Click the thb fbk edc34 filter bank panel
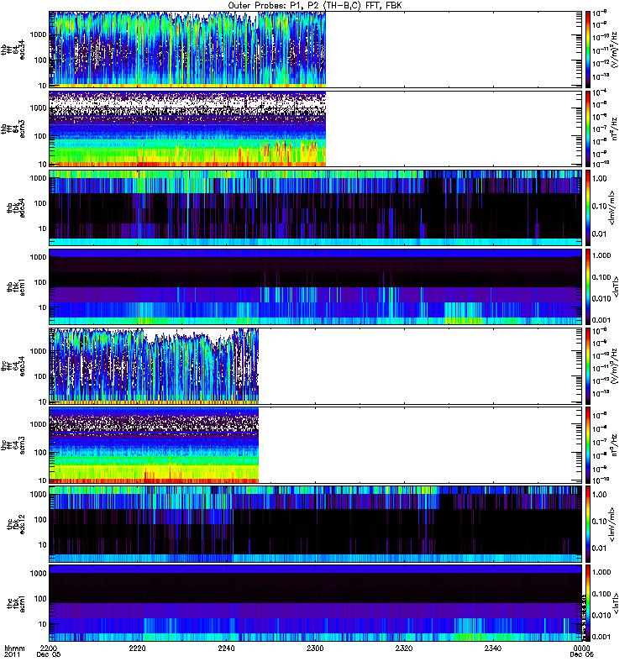 (316, 207)
